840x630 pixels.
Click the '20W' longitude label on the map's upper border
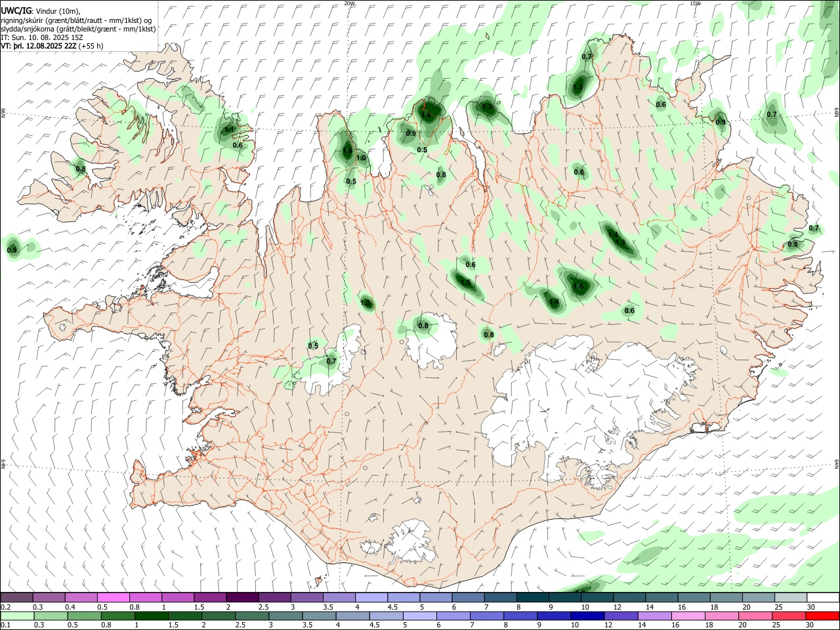pyautogui.click(x=350, y=3)
